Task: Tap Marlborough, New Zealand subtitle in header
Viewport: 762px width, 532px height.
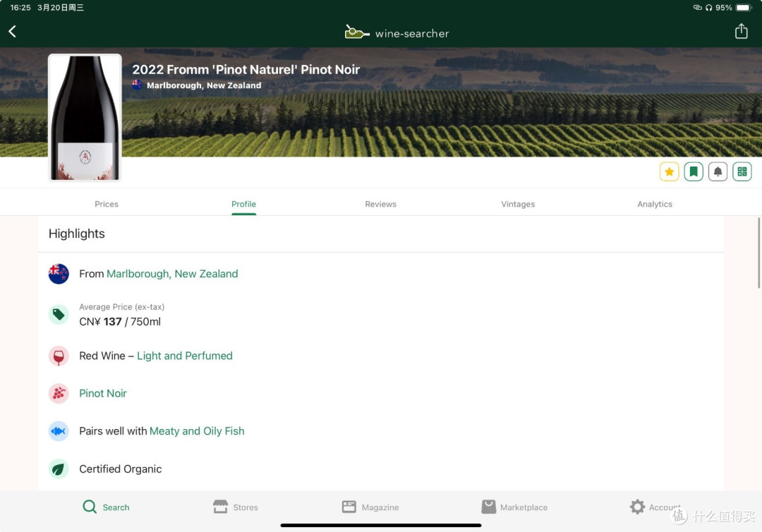Action: pyautogui.click(x=204, y=85)
